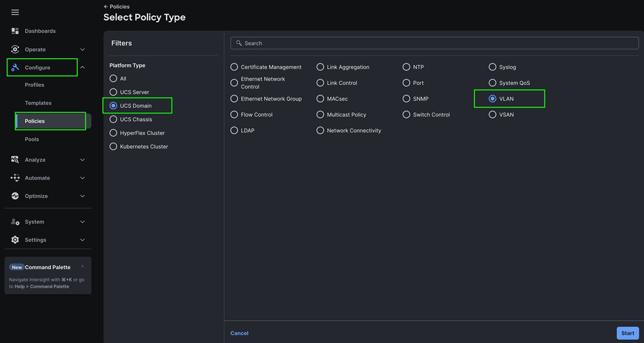Expand the Optimize menu chevron
Screen dimensions: 644x343
pyautogui.click(x=83, y=196)
